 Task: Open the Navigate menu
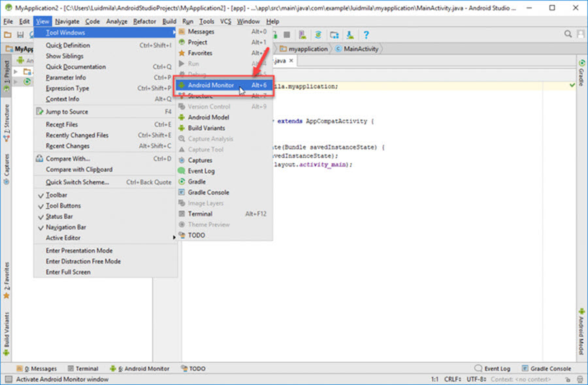click(x=67, y=22)
